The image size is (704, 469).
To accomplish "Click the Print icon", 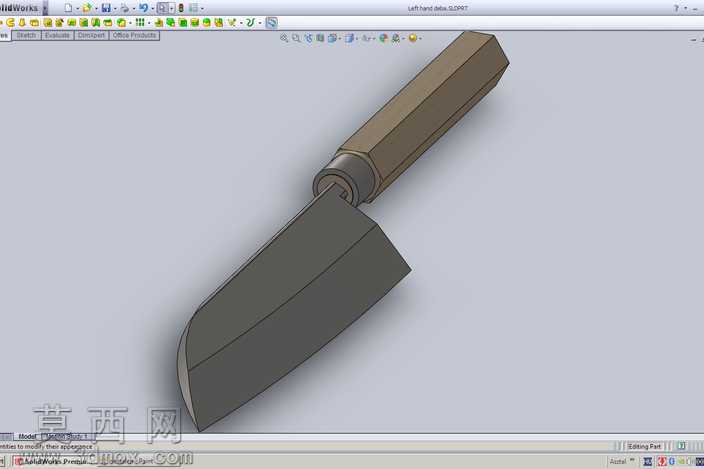I will 125,8.
